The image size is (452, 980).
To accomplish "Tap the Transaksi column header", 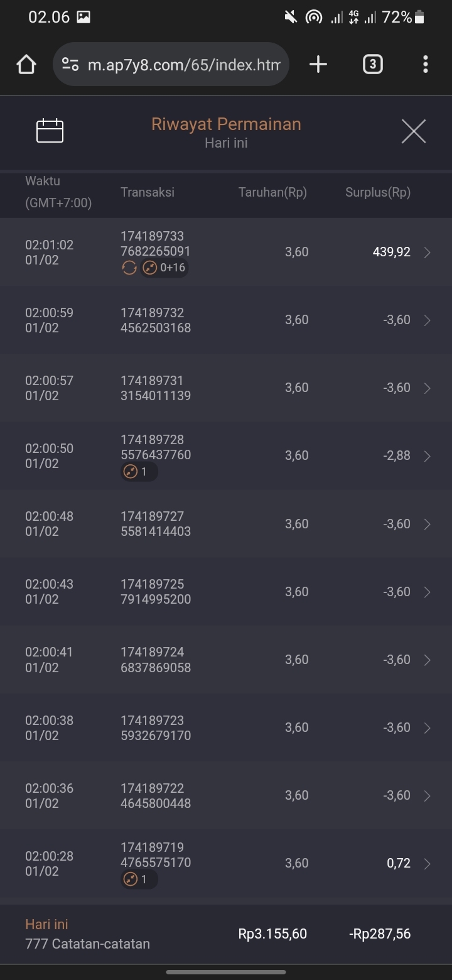I will (x=148, y=192).
